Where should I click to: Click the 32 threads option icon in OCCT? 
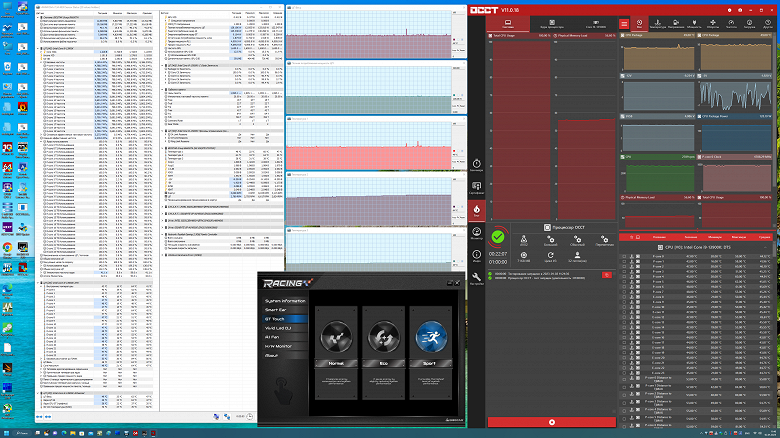[577, 256]
